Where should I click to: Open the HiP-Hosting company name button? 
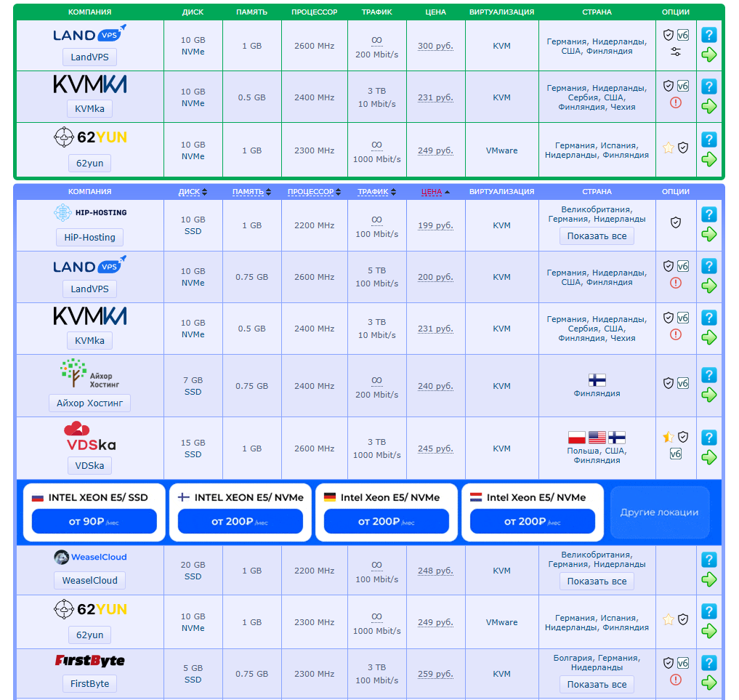89,237
